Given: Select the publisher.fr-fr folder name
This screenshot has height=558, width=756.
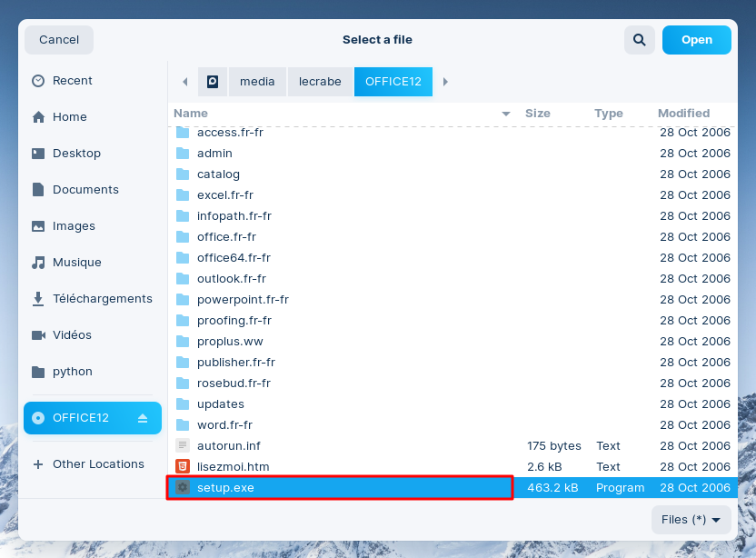Looking at the screenshot, I should (236, 363).
